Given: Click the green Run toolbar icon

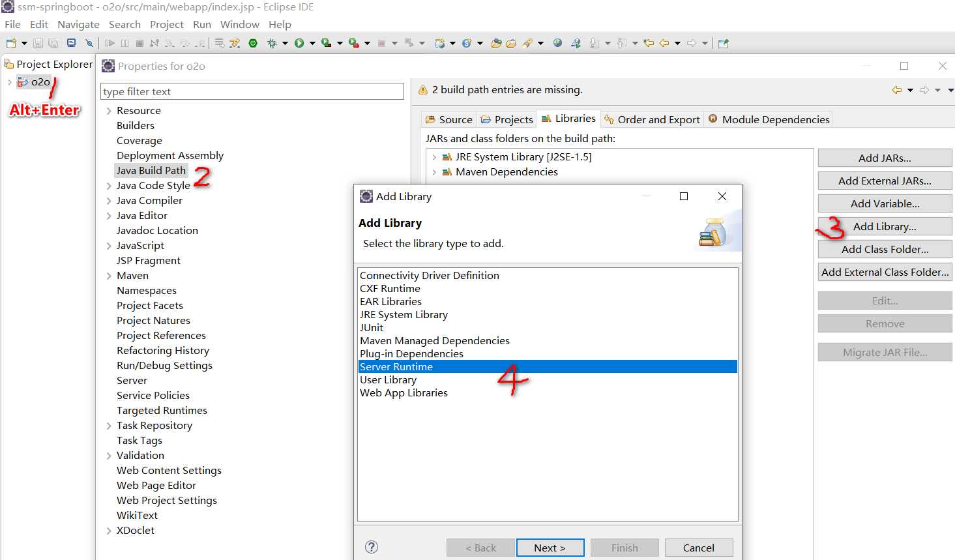Looking at the screenshot, I should (x=299, y=43).
